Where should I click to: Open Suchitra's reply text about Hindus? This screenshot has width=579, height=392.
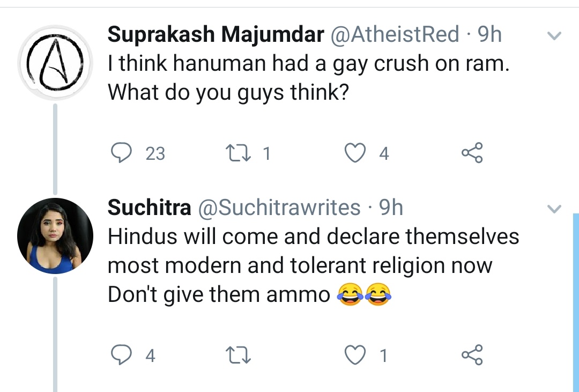(x=313, y=266)
